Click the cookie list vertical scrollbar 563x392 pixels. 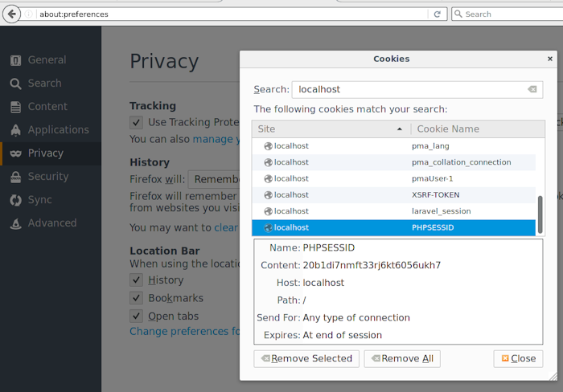(540, 212)
